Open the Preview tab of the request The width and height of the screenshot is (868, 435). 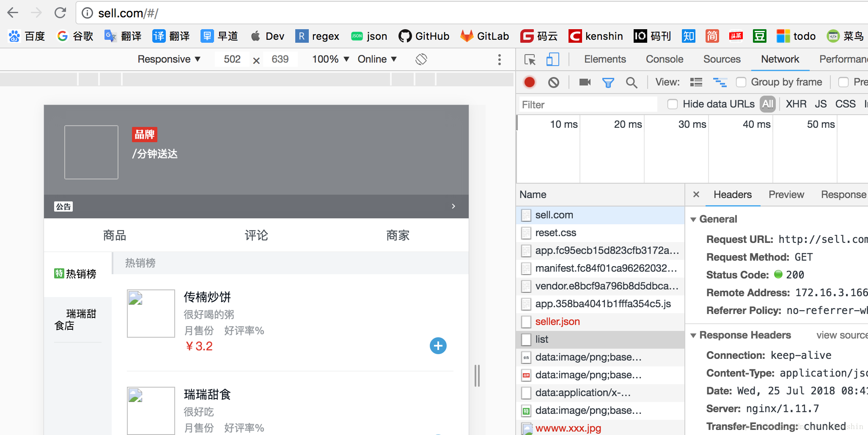pos(786,195)
